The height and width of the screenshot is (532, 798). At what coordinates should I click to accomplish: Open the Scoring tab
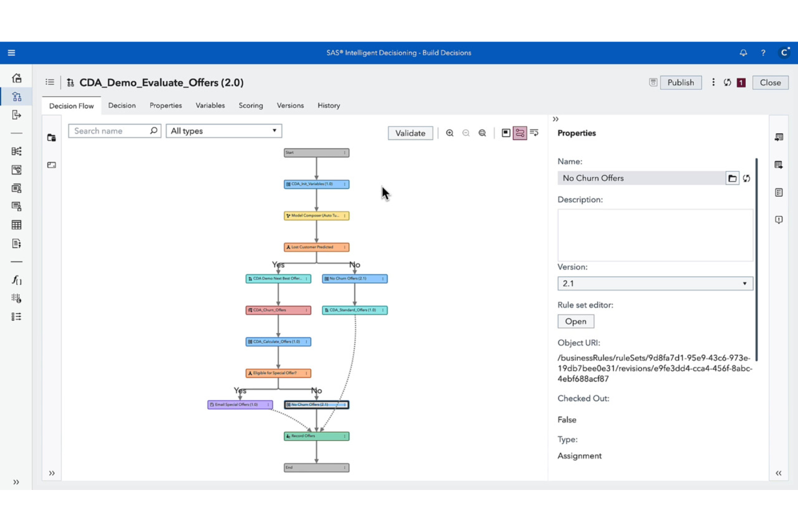click(251, 106)
